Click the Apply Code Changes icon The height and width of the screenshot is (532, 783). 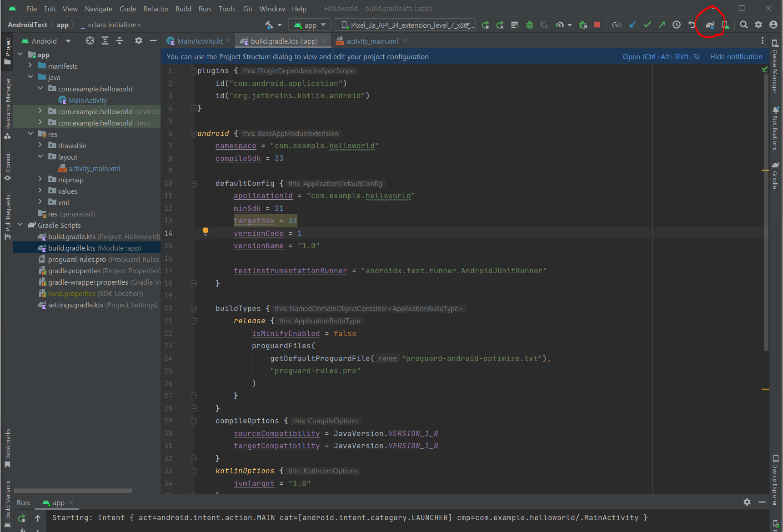tap(515, 25)
